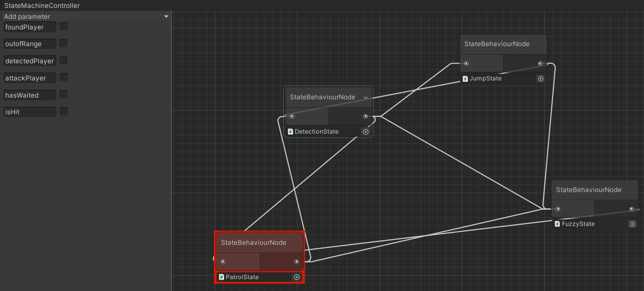The height and width of the screenshot is (291, 644).
Task: Click the object picker icon beside FuzzyState
Action: [x=632, y=224]
